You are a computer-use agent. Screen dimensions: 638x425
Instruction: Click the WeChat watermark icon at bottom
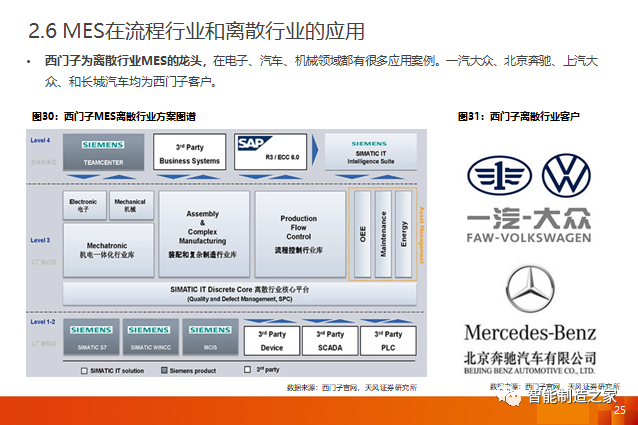(x=512, y=396)
